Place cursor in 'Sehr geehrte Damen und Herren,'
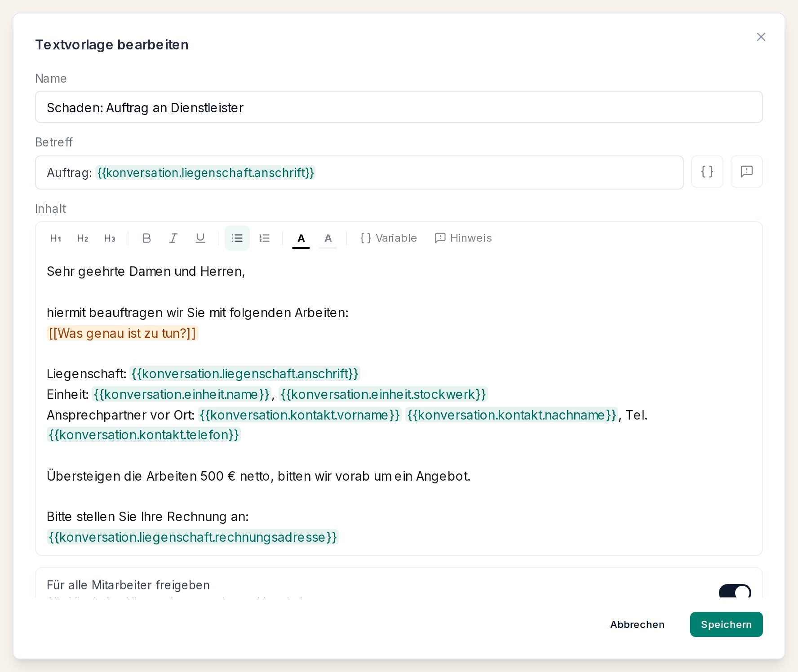798x672 pixels. 146,271
